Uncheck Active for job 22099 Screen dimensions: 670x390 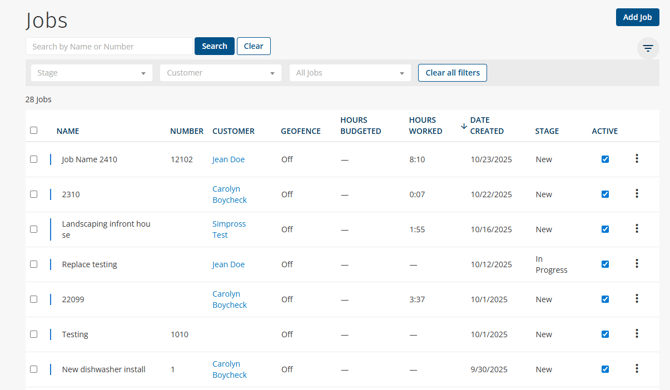pos(605,299)
